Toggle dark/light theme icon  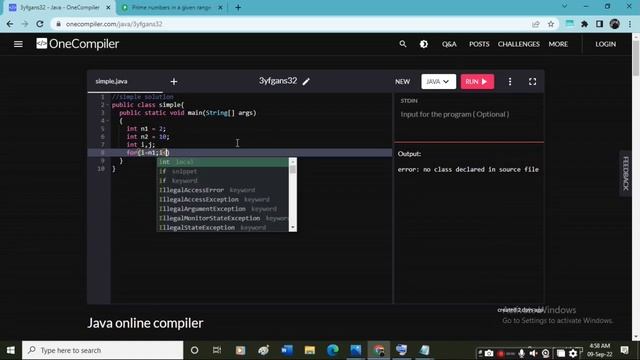point(424,44)
